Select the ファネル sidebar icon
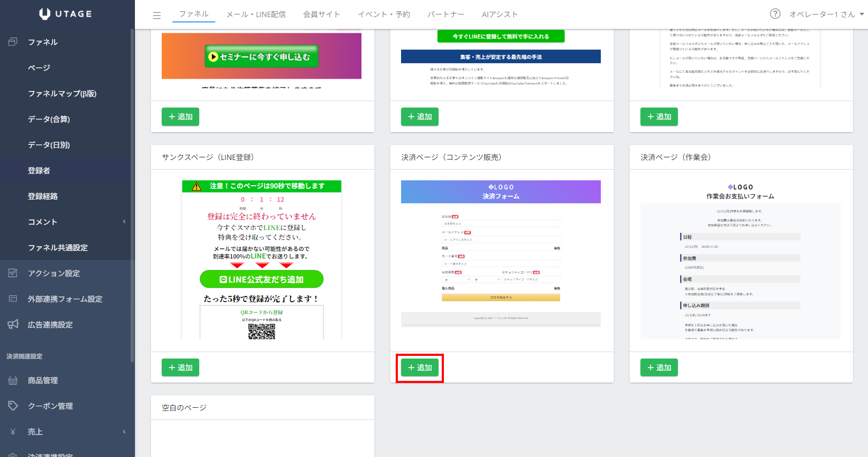This screenshot has width=868, height=457. click(13, 42)
